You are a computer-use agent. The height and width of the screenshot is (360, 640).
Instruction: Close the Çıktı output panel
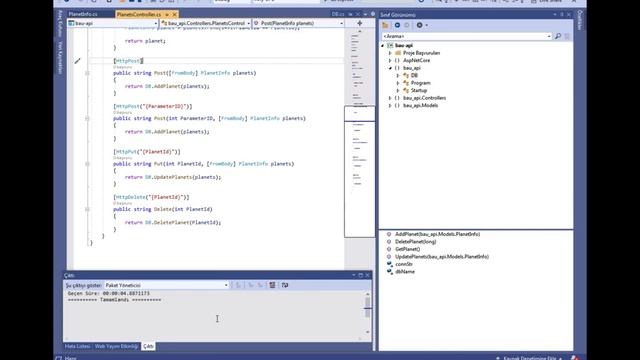[367, 276]
